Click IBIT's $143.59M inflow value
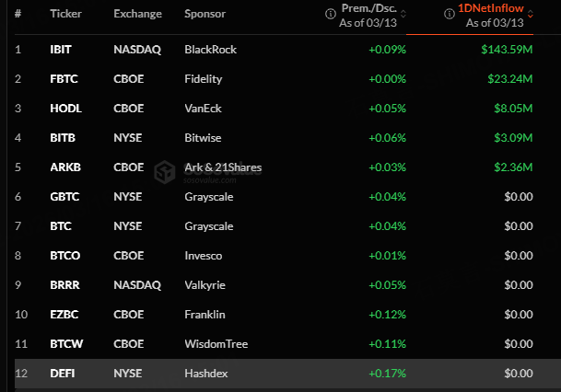561x392 pixels. tap(507, 50)
